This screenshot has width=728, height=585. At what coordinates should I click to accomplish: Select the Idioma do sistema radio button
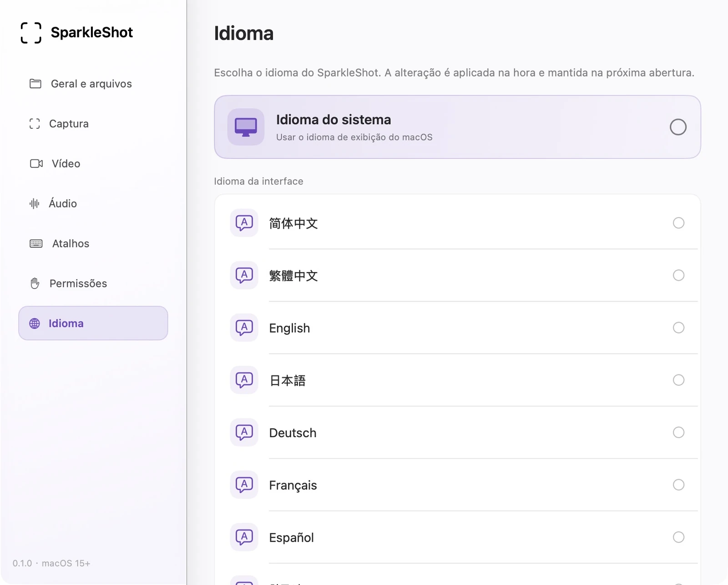pos(678,127)
